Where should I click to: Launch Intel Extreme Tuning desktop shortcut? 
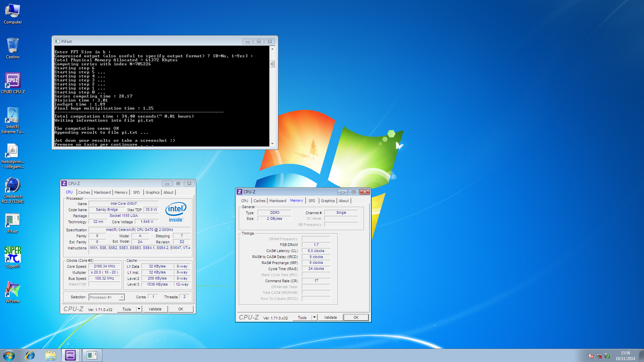(x=13, y=120)
